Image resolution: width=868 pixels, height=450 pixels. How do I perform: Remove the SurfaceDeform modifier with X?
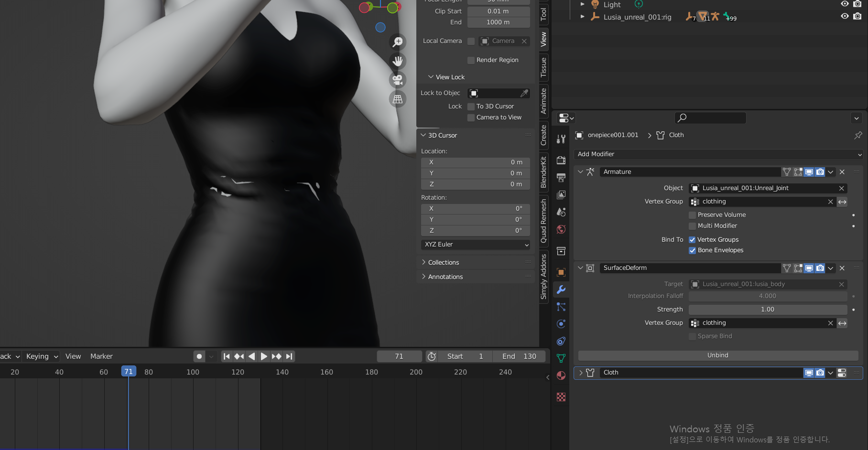pyautogui.click(x=842, y=268)
